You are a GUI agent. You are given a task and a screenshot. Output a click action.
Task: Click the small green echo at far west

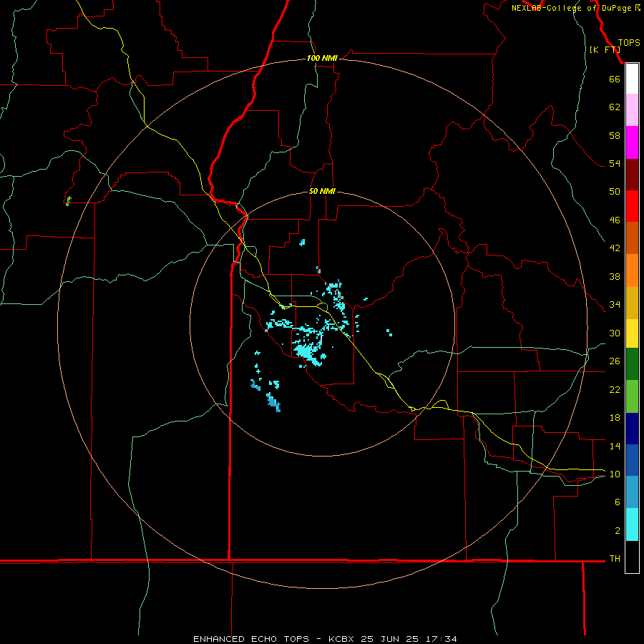68,201
